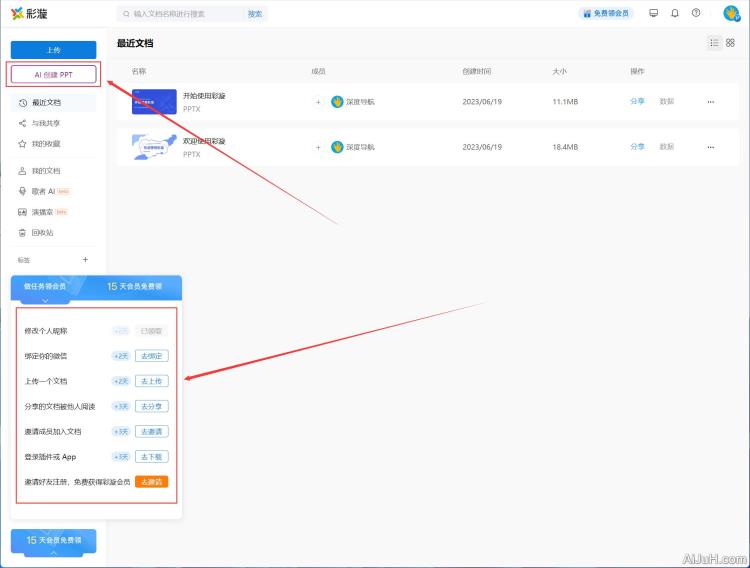Switch to grid view layout
750x568 pixels.
[x=730, y=43]
